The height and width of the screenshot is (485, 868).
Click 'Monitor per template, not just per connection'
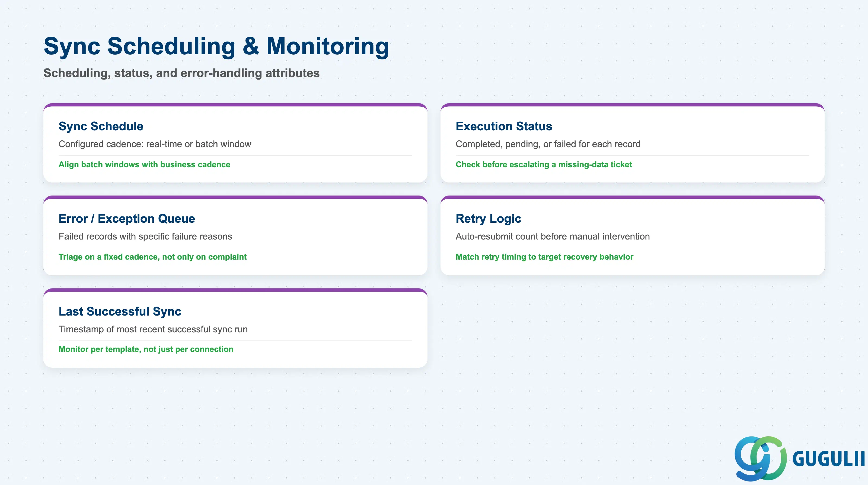click(146, 349)
